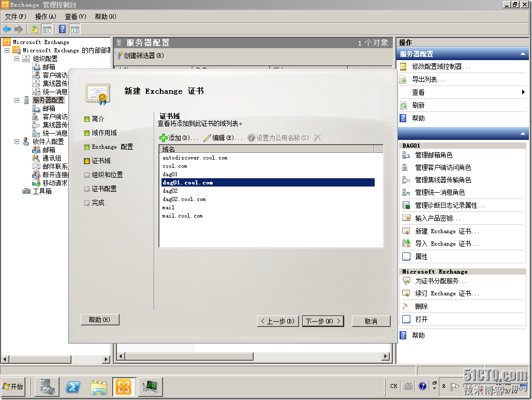The image size is (532, 400).
Task: Open 新建 Exchange 证书 in the actions pane
Action: (x=447, y=231)
